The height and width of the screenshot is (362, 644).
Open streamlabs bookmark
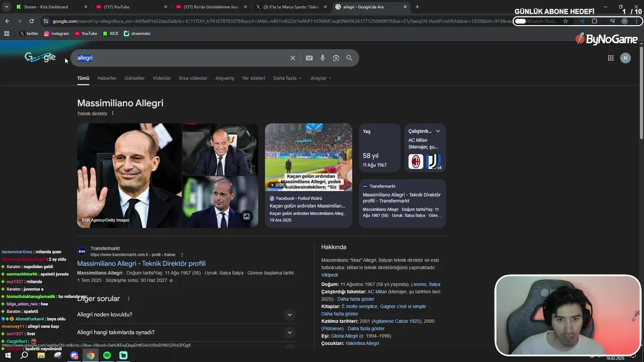137,33
